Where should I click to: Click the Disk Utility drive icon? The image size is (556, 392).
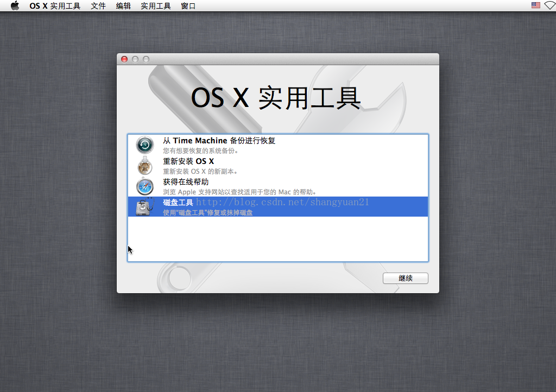click(x=144, y=207)
